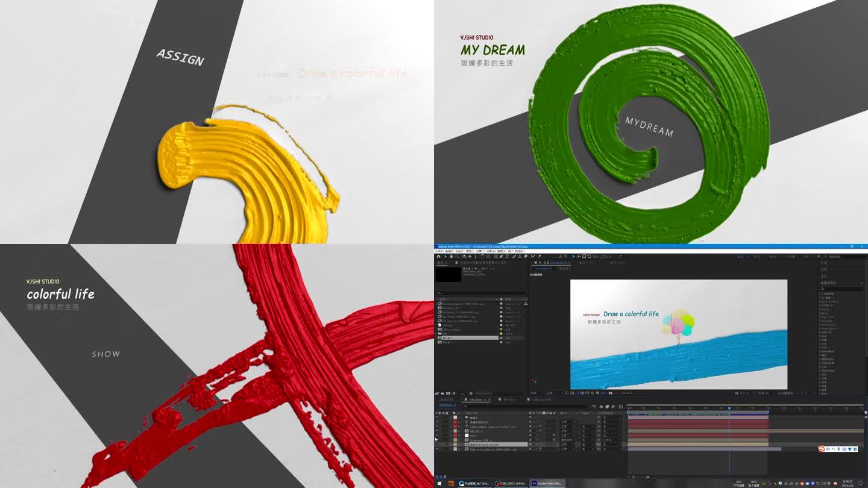Toggle visibility of Draw a colorful life text layer

pyautogui.click(x=437, y=427)
